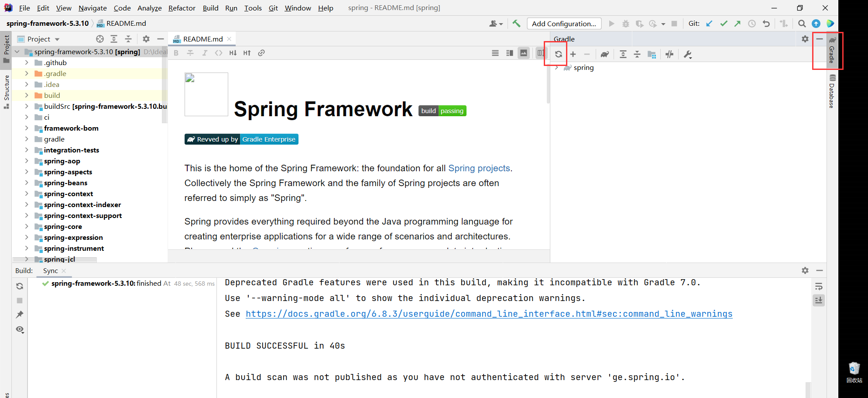Open the Navigate menu
868x398 pixels.
pos(93,8)
